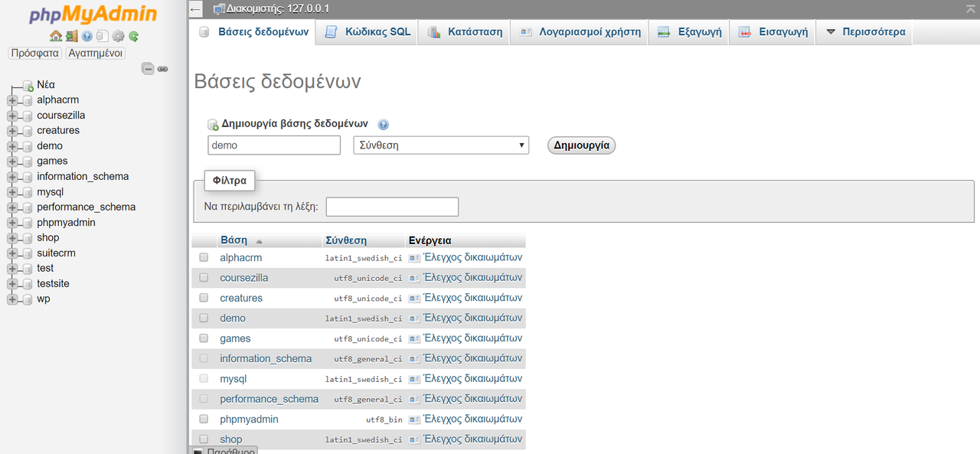Select test in the navigation tree
This screenshot has width=980, height=454.
tap(45, 269)
